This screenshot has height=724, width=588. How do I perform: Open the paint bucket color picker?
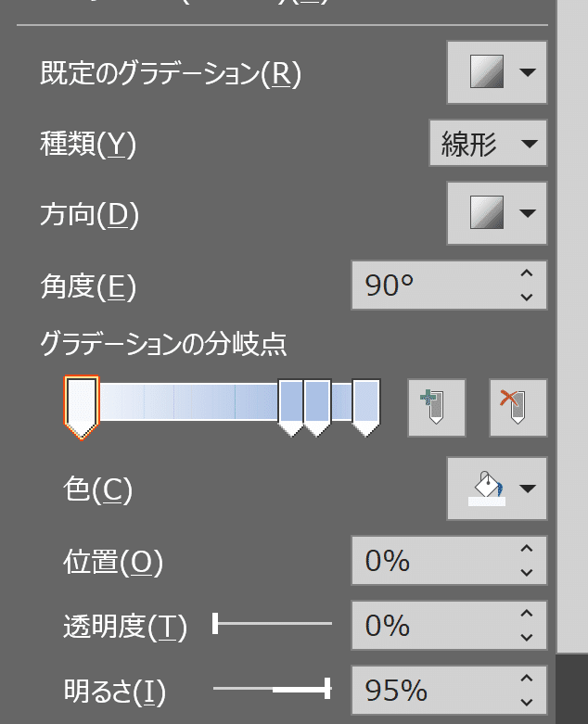[x=487, y=489]
